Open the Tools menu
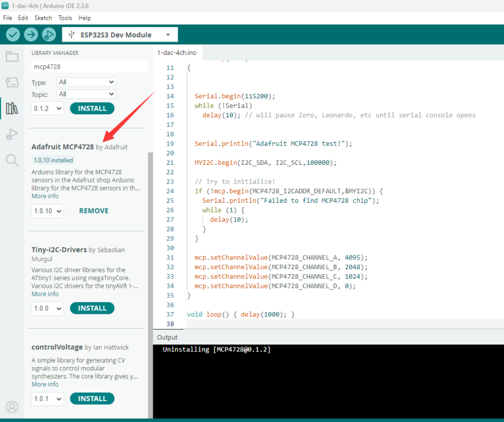The image size is (504, 422). tap(65, 18)
